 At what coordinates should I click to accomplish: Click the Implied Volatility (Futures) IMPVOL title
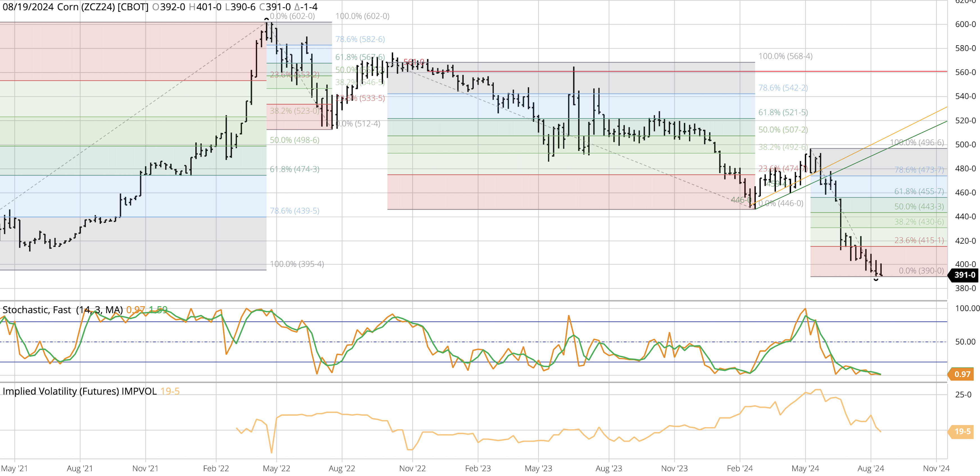pyautogui.click(x=80, y=391)
